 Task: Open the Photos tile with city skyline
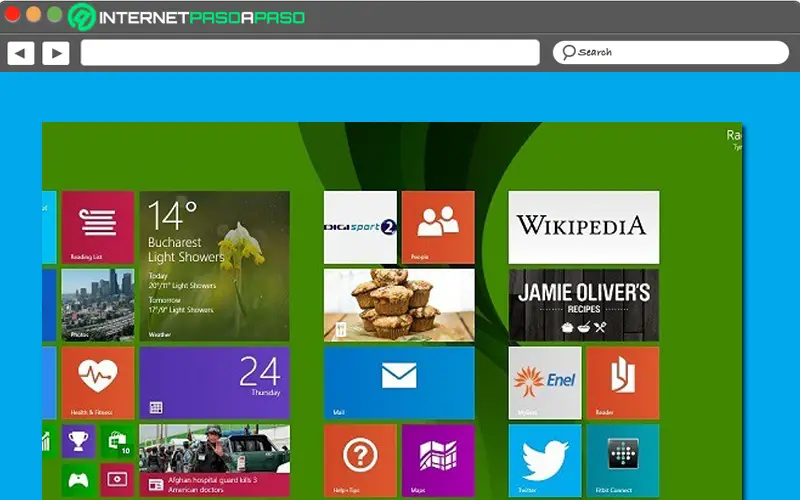point(98,305)
